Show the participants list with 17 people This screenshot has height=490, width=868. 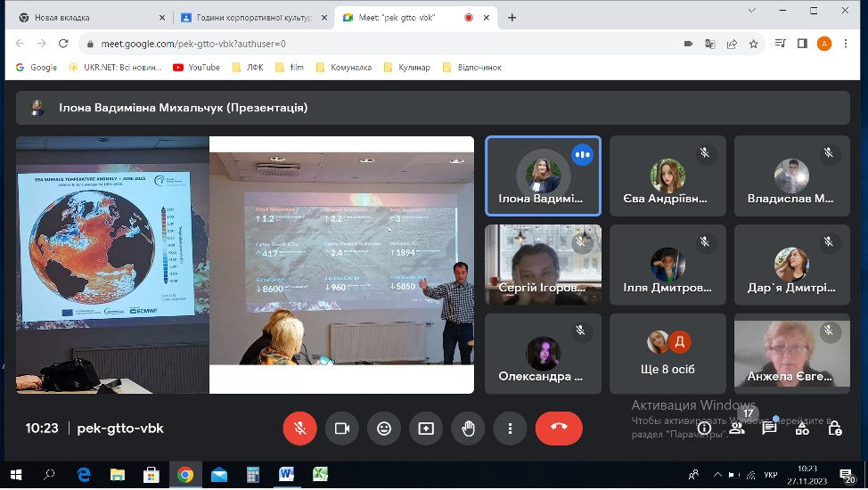[737, 428]
